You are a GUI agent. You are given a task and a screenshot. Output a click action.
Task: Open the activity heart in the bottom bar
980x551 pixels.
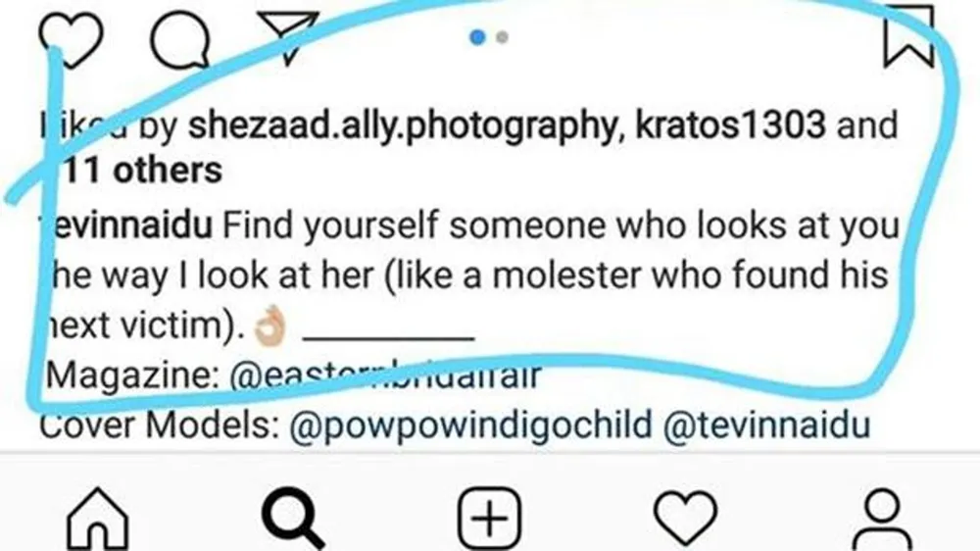point(685,515)
